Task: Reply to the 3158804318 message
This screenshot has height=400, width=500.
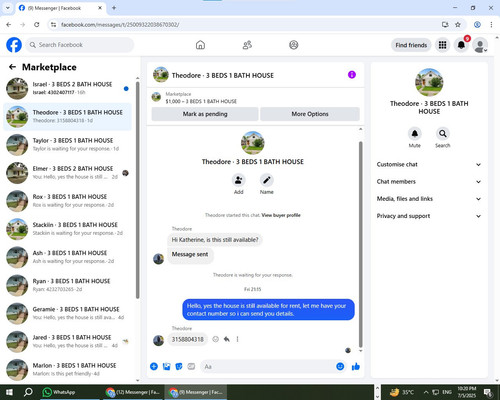Action: pos(227,339)
